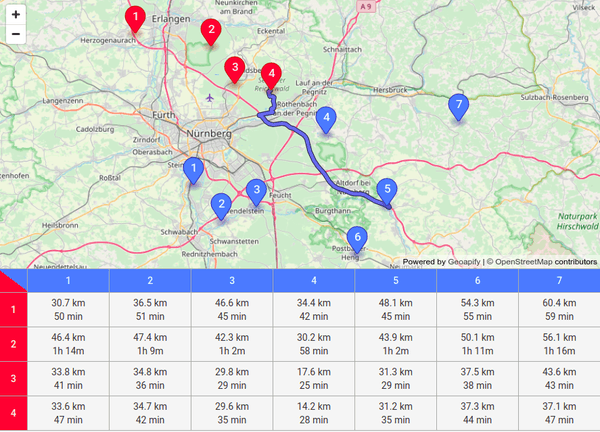
Task: Select cell 43.9 km 1h 2m
Action: click(396, 344)
